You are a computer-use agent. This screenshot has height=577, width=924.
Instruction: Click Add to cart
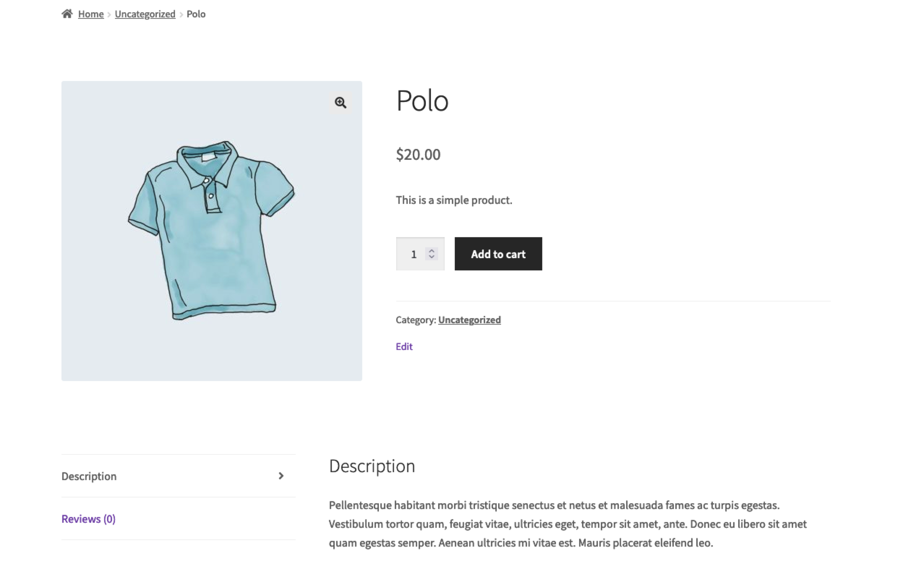pos(498,254)
